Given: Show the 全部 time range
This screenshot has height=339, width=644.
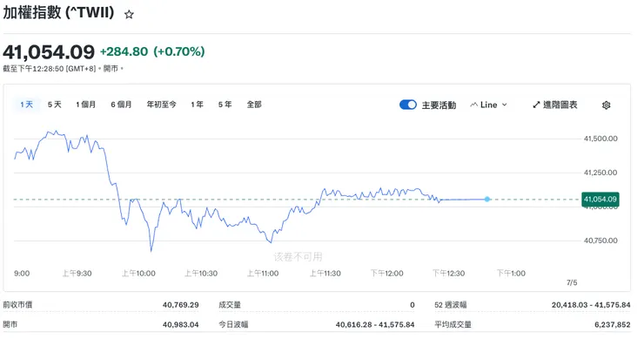Looking at the screenshot, I should click(254, 105).
